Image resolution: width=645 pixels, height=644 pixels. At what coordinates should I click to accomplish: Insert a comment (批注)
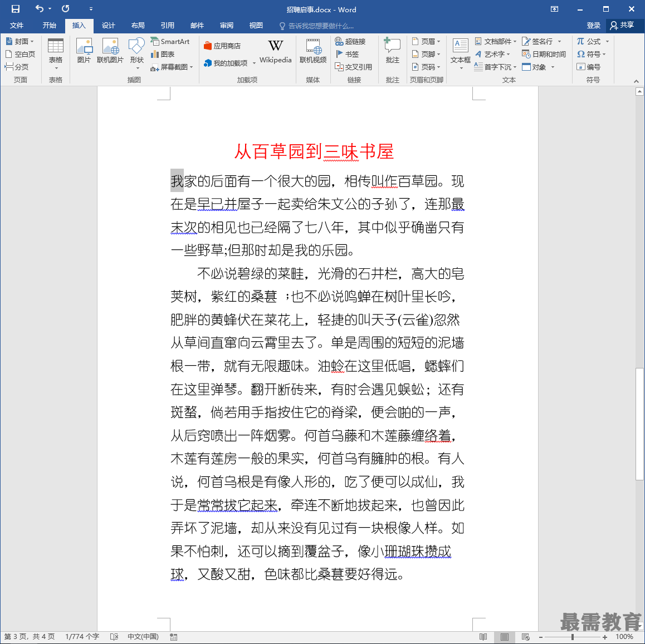coord(393,51)
